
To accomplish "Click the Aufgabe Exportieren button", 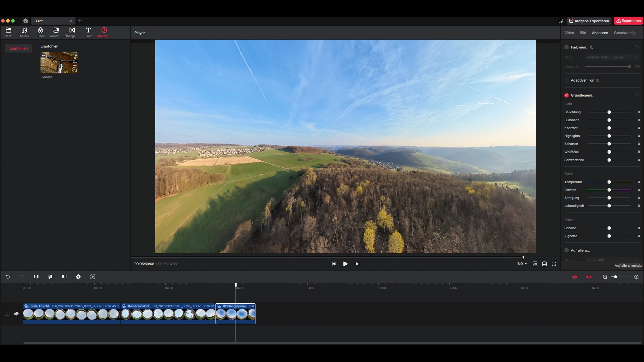I will (589, 21).
